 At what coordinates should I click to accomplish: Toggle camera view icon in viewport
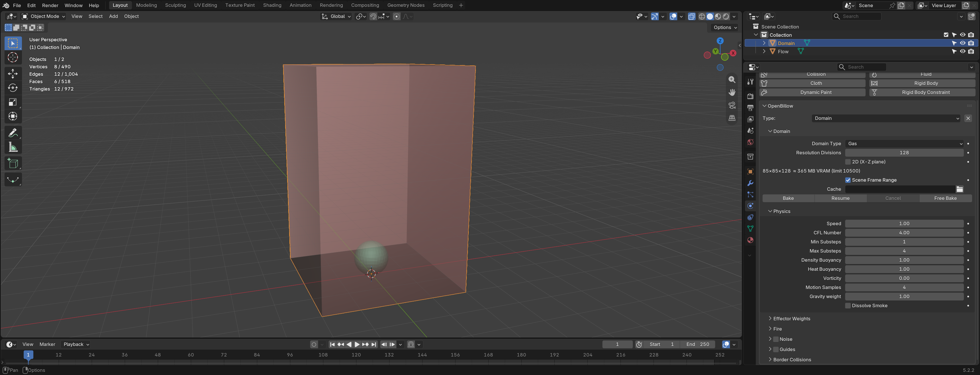[732, 105]
